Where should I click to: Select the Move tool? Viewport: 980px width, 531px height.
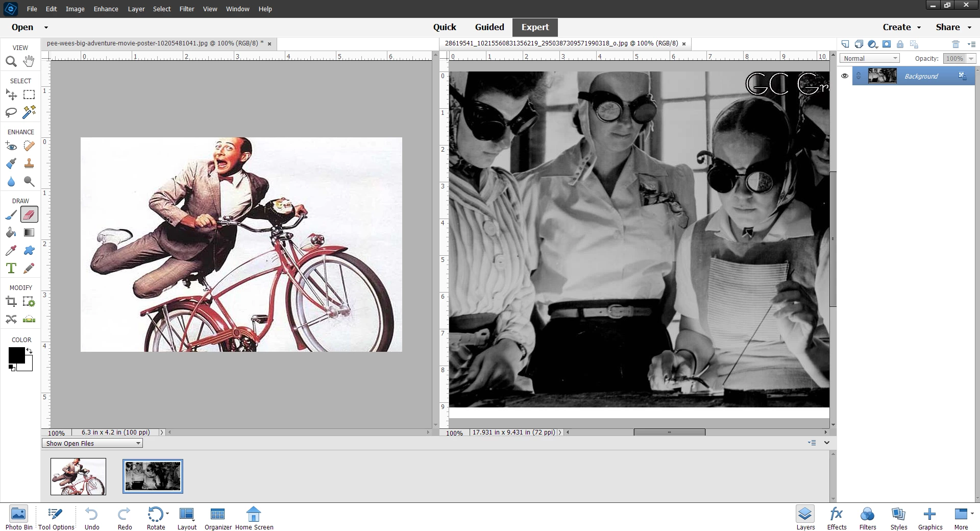(x=11, y=95)
